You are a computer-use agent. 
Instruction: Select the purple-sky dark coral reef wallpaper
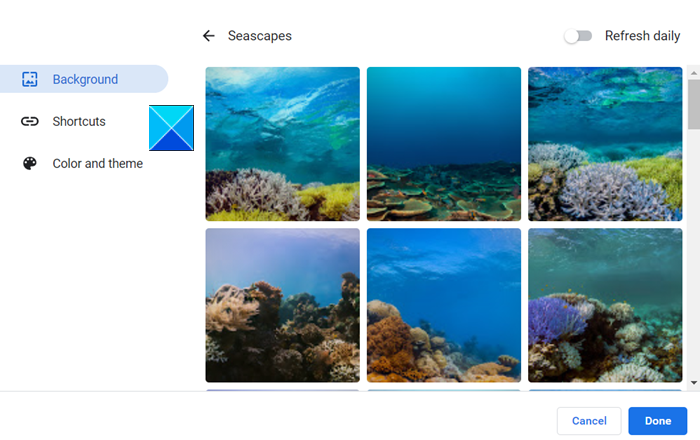click(283, 305)
